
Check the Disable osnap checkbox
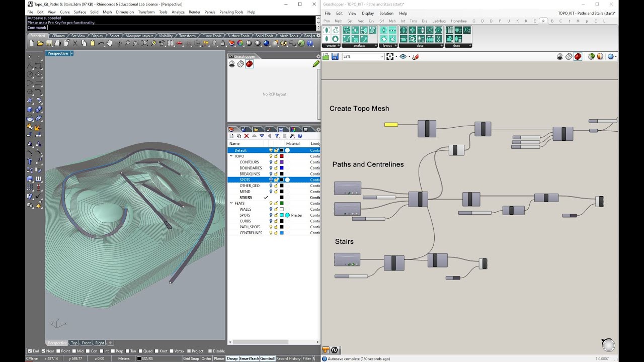click(209, 351)
